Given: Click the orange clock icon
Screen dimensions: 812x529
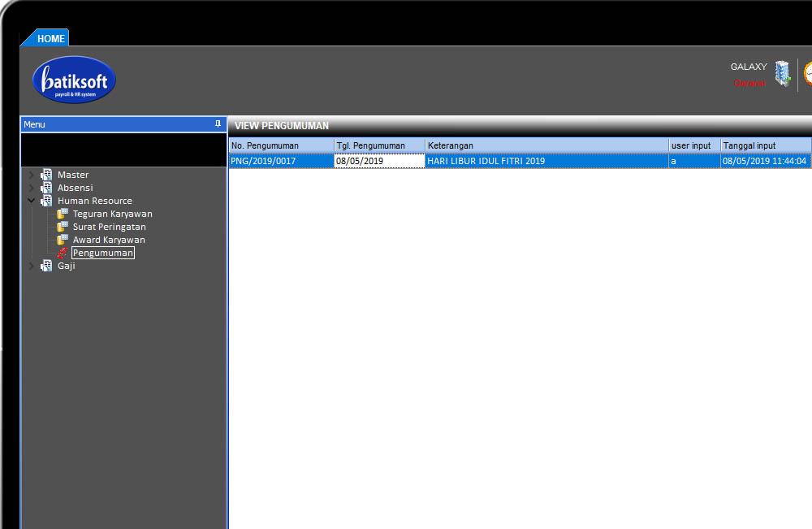Looking at the screenshot, I should [x=808, y=74].
